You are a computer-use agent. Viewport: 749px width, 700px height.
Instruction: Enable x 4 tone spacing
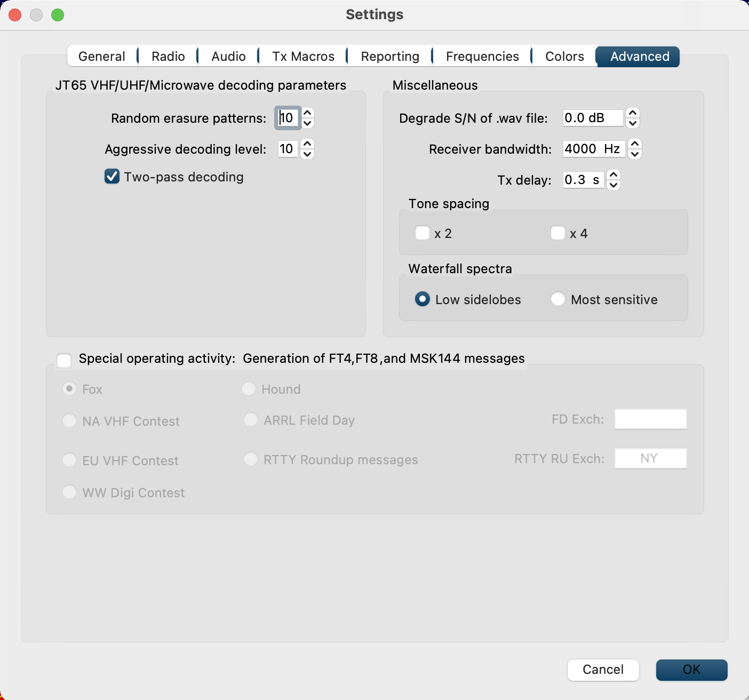point(558,233)
